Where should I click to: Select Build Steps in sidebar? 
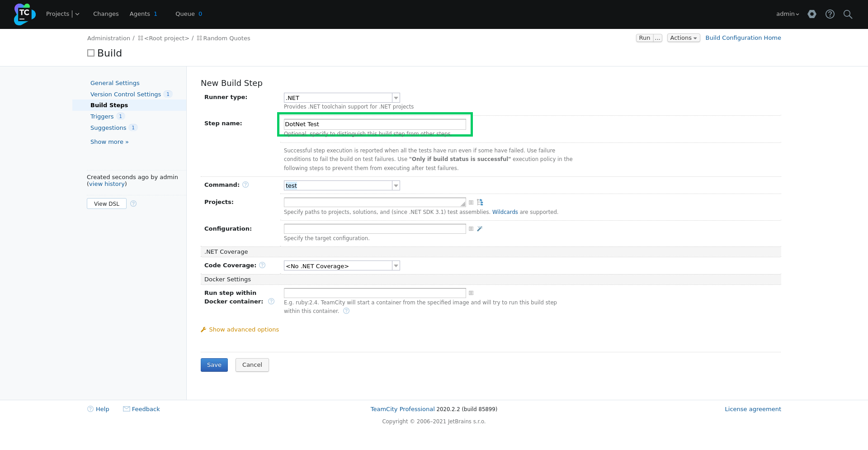[109, 105]
